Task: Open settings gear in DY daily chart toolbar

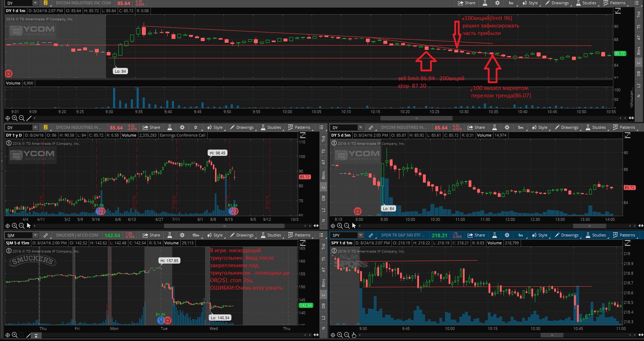Action: [182, 127]
